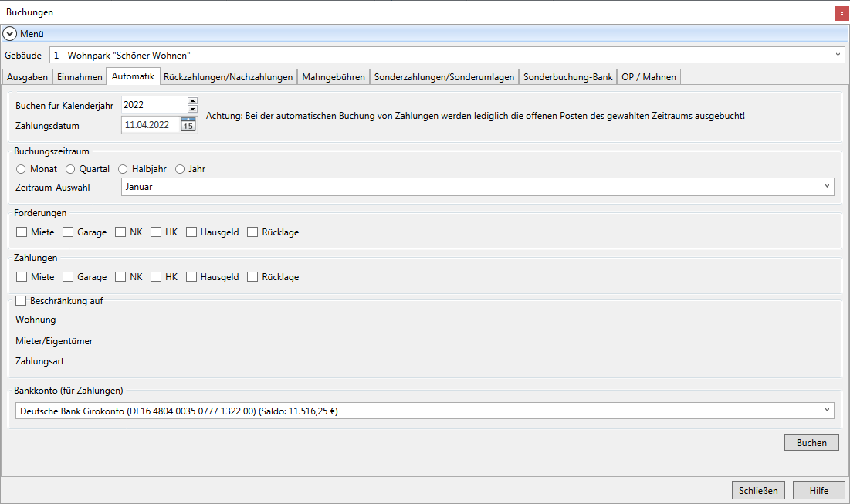Image resolution: width=850 pixels, height=504 pixels.
Task: Expand the Zeitraum-Auswahl dropdown
Action: 828,186
